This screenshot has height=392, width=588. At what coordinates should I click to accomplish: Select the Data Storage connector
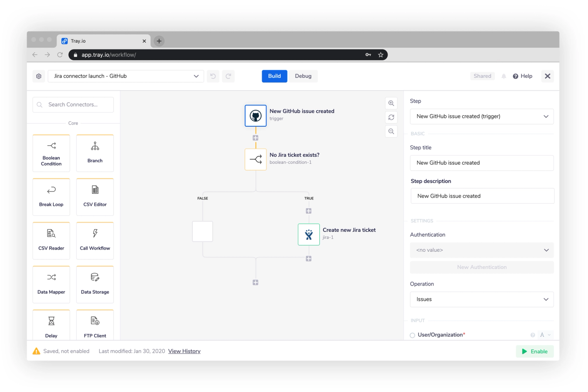pos(95,284)
